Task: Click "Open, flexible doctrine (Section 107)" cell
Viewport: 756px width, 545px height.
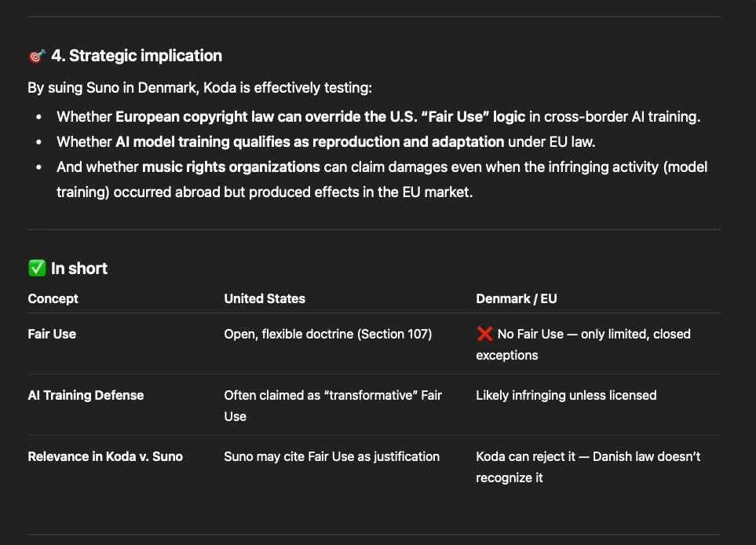Action: coord(327,334)
